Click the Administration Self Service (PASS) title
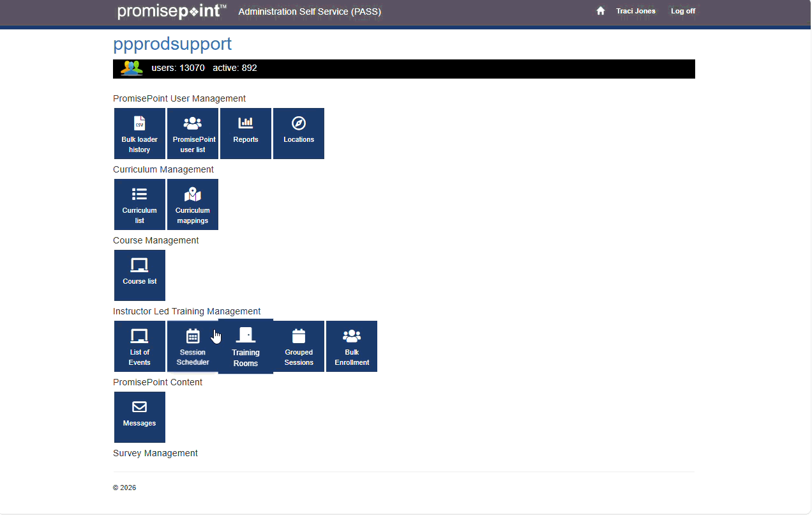Viewport: 812px width, 515px height. tap(310, 12)
